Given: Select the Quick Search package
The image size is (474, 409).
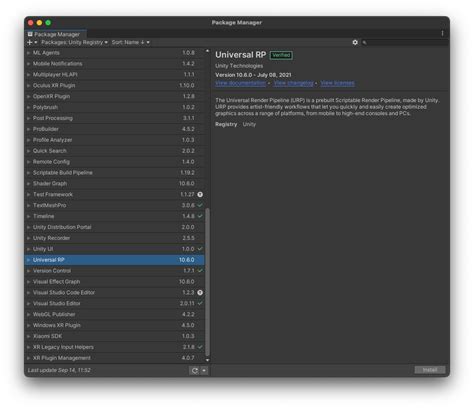Looking at the screenshot, I should (x=115, y=151).
